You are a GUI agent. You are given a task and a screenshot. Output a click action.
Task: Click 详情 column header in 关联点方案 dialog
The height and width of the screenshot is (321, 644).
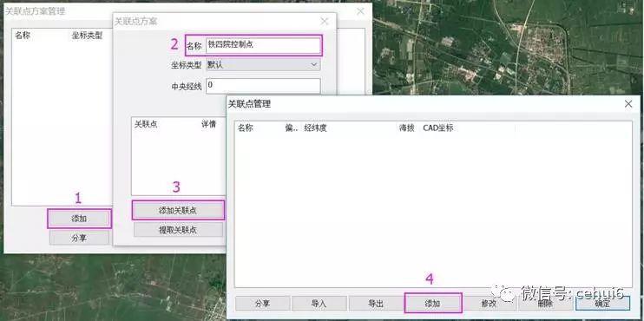pyautogui.click(x=208, y=124)
